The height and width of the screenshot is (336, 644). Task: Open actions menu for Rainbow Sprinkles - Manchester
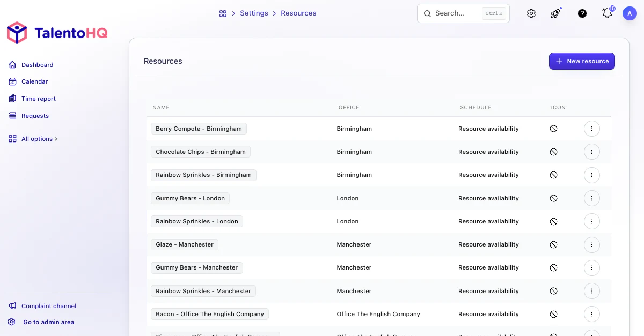click(592, 291)
